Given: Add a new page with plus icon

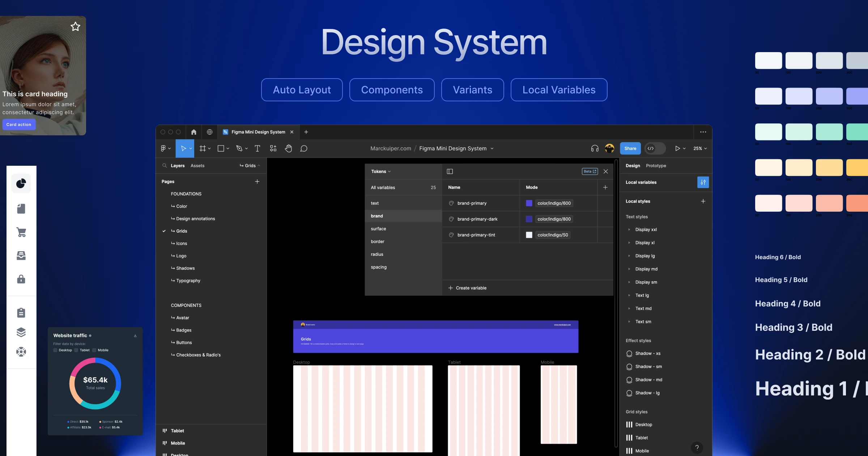Looking at the screenshot, I should pyautogui.click(x=257, y=182).
